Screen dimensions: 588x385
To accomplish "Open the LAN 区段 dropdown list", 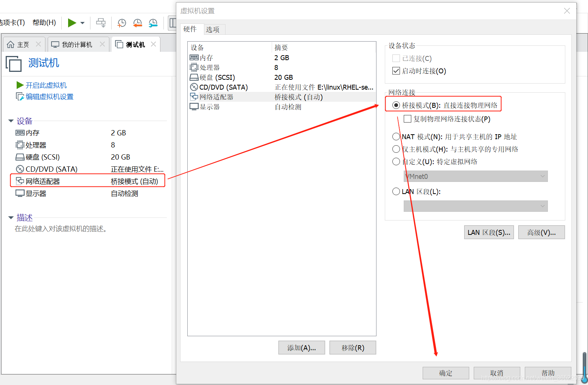I will pyautogui.click(x=476, y=206).
